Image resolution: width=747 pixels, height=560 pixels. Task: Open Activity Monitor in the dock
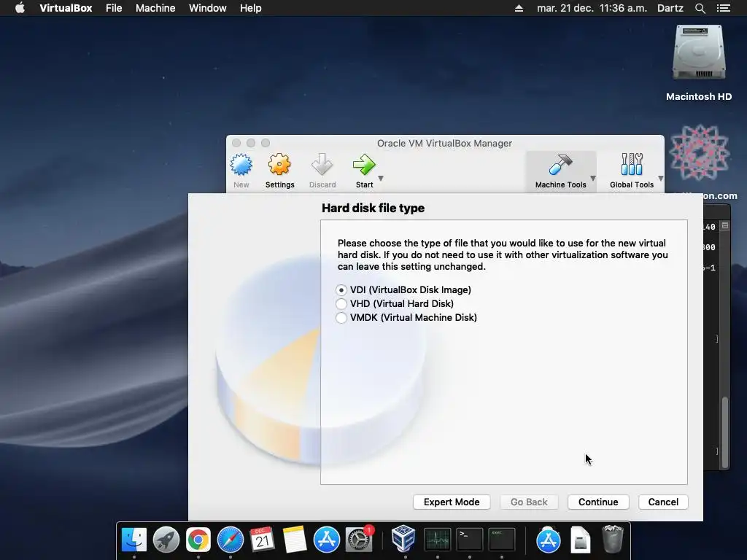click(438, 540)
